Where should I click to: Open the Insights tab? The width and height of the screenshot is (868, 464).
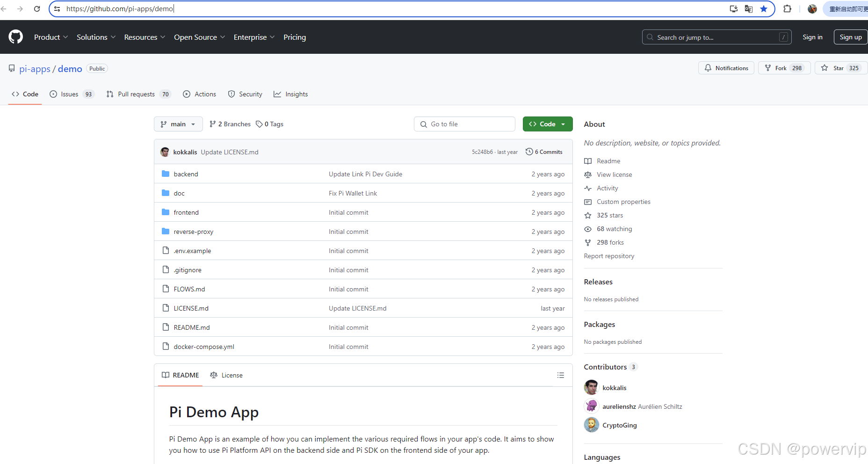[291, 94]
